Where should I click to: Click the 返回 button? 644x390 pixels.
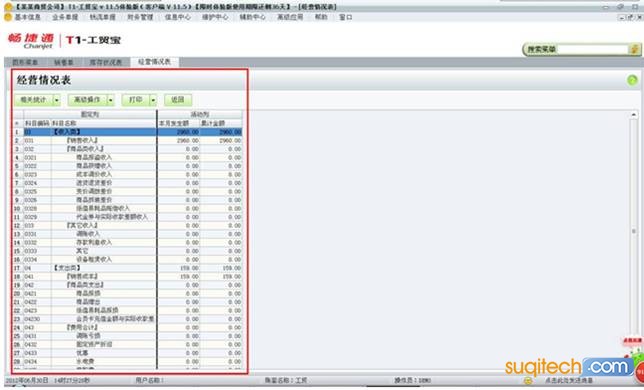178,100
